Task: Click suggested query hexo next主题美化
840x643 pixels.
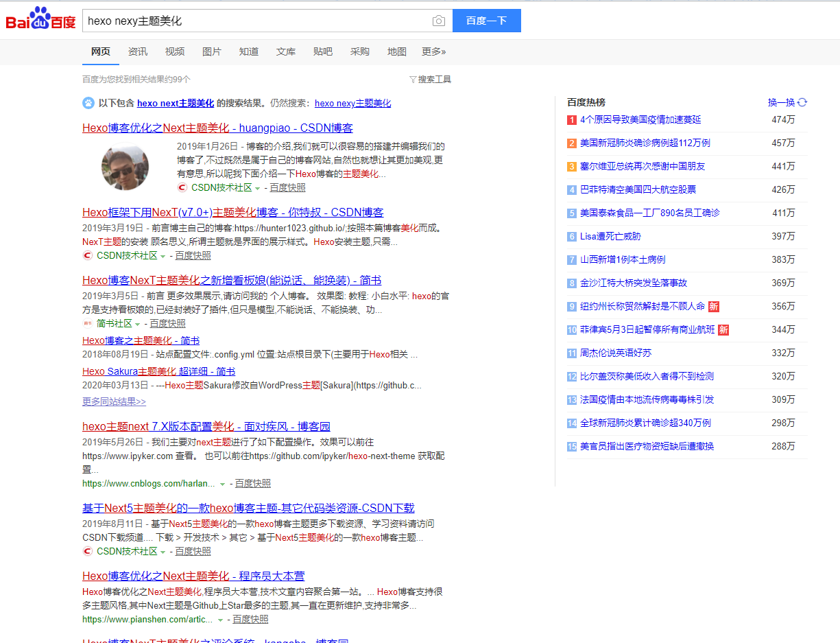Action: pyautogui.click(x=176, y=103)
